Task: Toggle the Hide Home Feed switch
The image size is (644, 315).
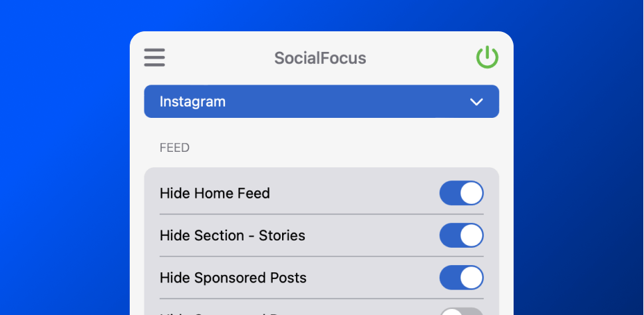Action: 461,193
